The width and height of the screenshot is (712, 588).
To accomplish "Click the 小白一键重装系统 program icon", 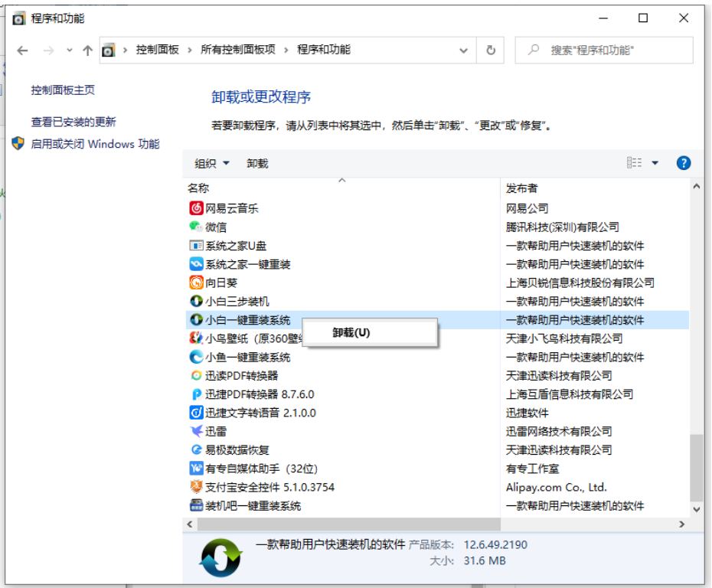I will (x=196, y=320).
